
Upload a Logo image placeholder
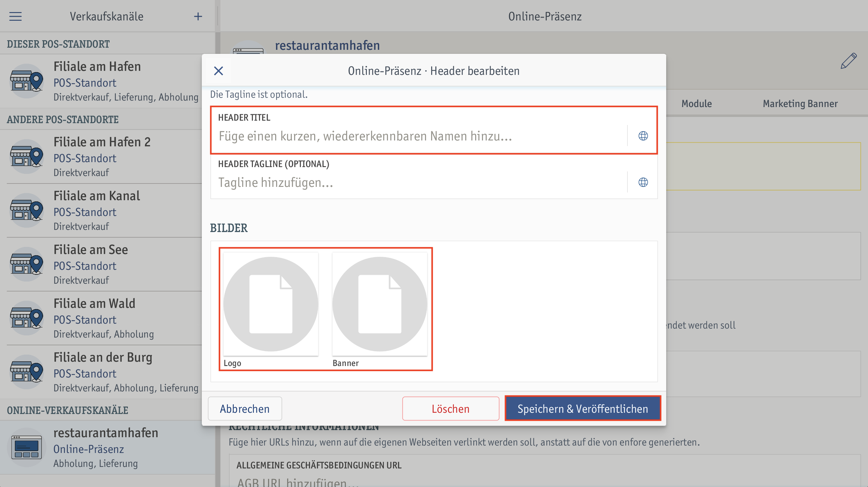coord(271,304)
